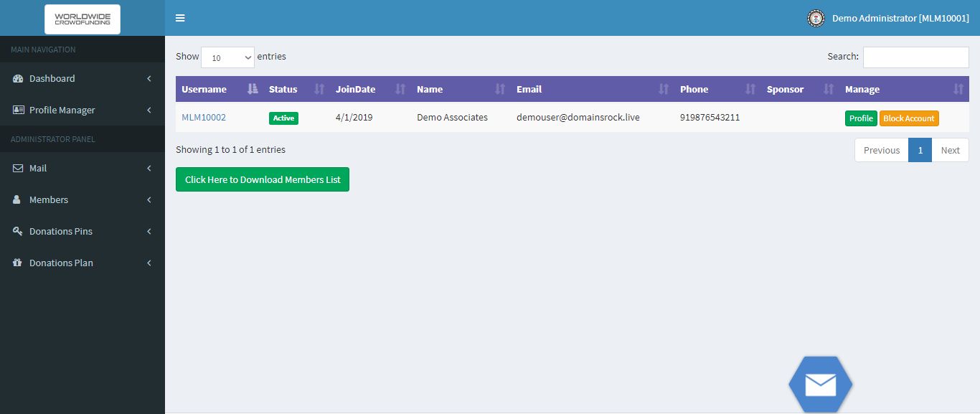Sort table by JoinDate sort icon

point(400,89)
